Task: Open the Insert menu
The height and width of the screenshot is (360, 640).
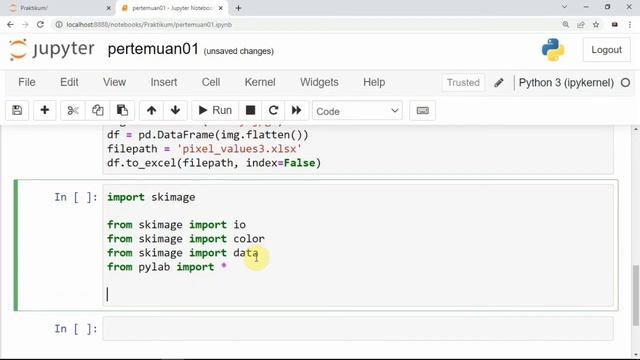Action: (164, 82)
